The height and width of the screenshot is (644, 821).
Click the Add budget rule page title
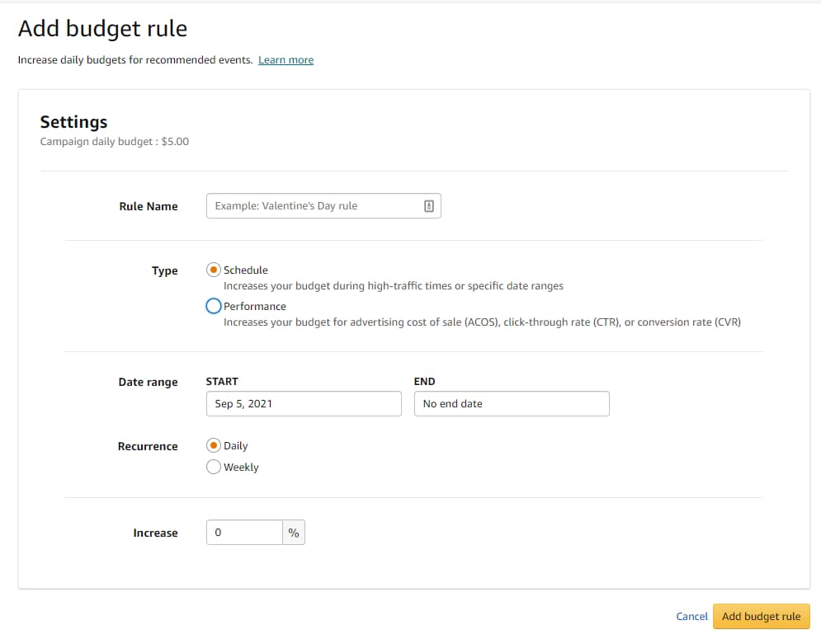[102, 29]
